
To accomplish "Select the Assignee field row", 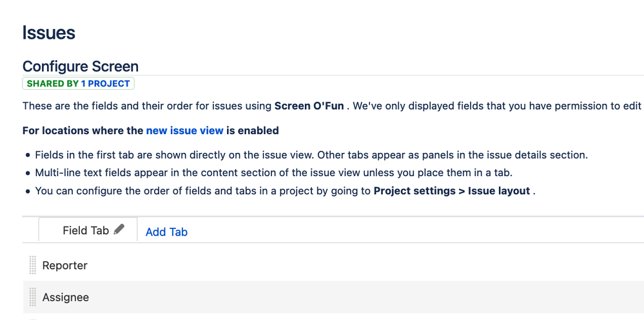I will [x=333, y=297].
